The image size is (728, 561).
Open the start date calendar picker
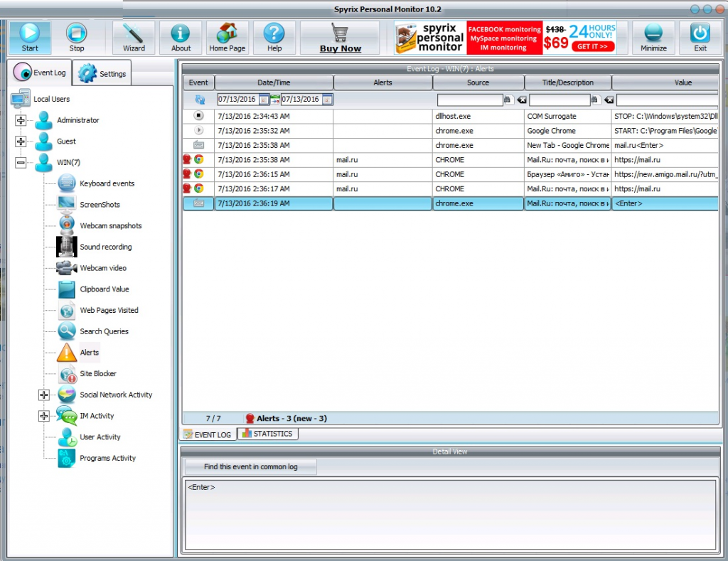[x=264, y=100]
